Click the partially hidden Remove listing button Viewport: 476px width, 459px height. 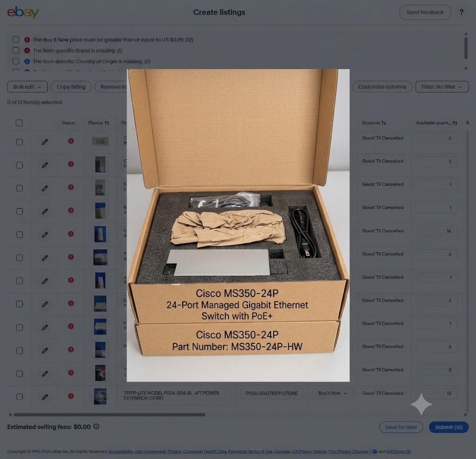[x=111, y=87]
